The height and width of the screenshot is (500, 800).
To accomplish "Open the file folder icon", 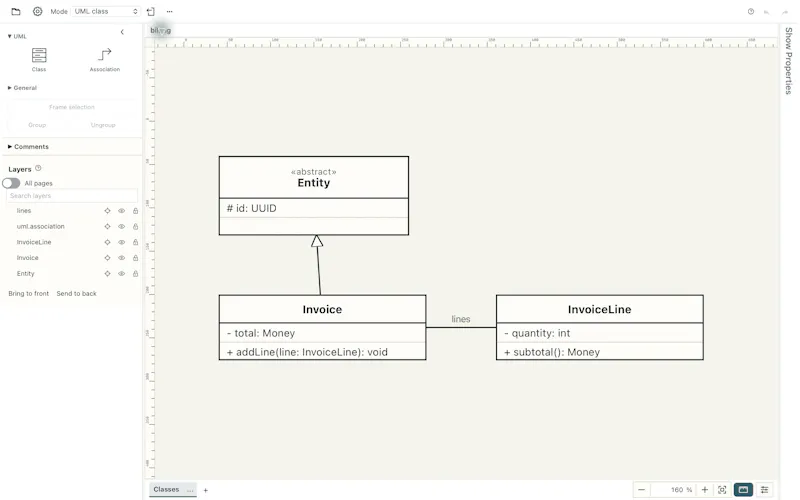I will 16,11.
